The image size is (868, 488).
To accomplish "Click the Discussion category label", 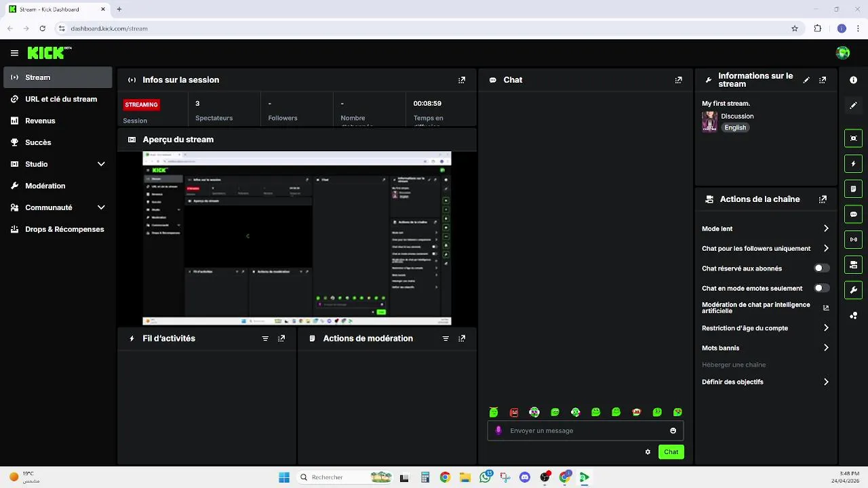I will tap(737, 116).
